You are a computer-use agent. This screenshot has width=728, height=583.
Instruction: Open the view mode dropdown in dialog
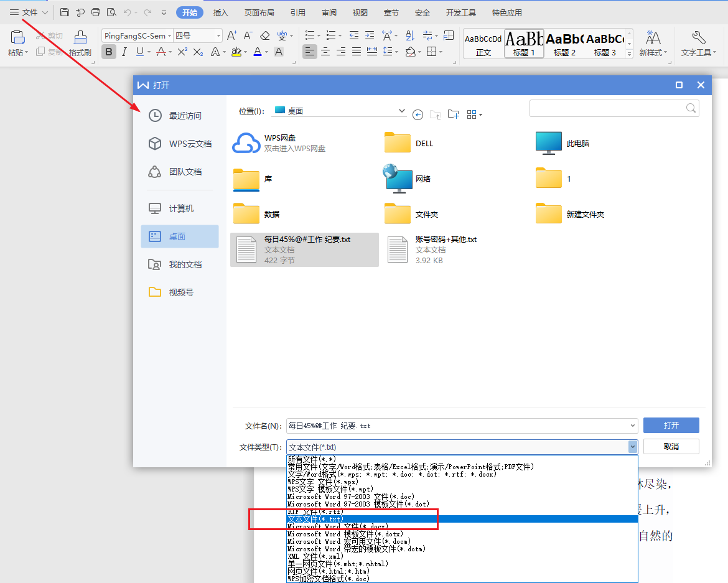[475, 114]
